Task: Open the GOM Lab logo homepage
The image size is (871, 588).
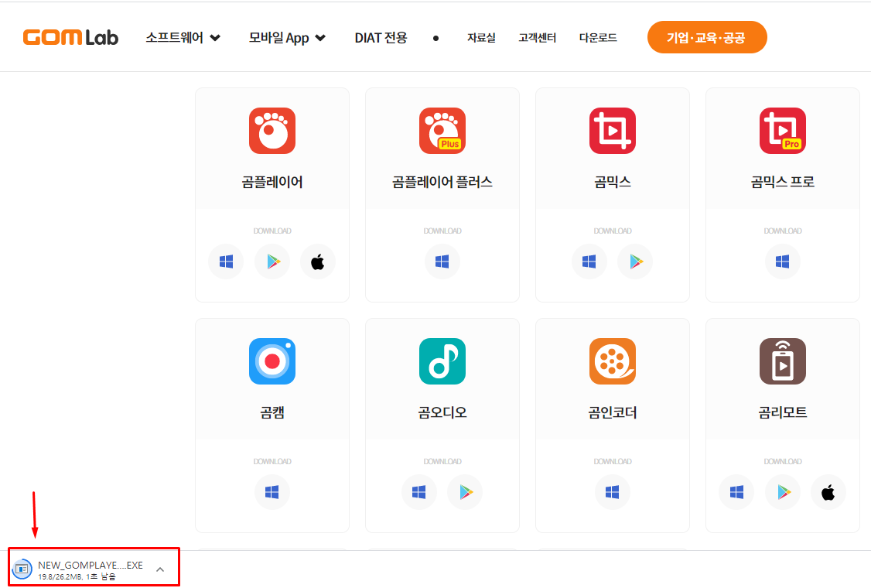Action: 70,37
